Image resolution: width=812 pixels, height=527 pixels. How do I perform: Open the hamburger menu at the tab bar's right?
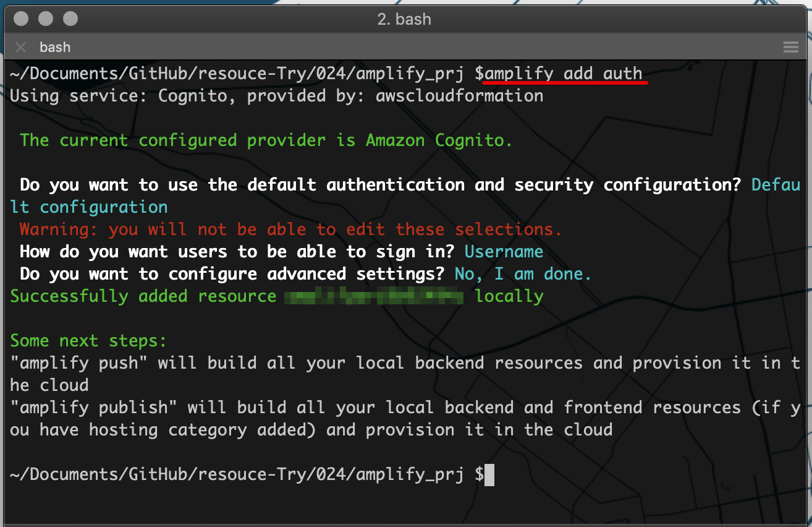791,47
